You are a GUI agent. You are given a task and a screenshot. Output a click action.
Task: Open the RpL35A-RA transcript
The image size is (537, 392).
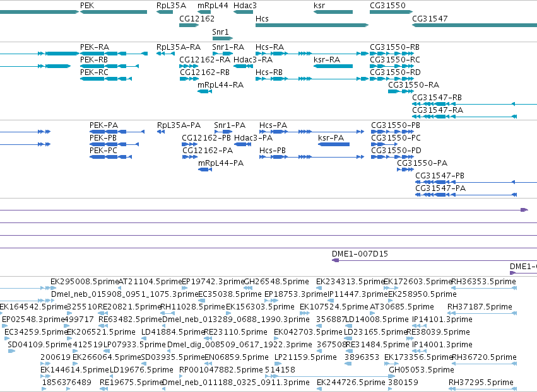click(x=165, y=54)
